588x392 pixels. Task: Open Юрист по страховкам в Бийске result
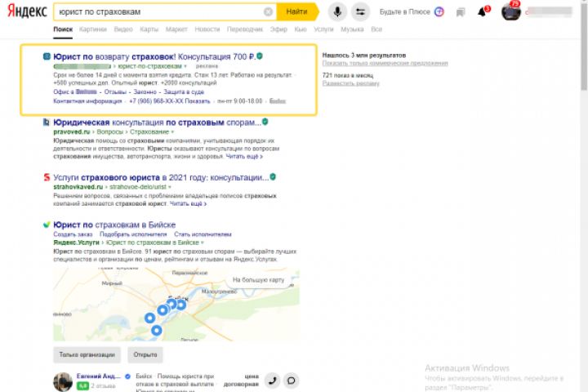click(x=114, y=225)
